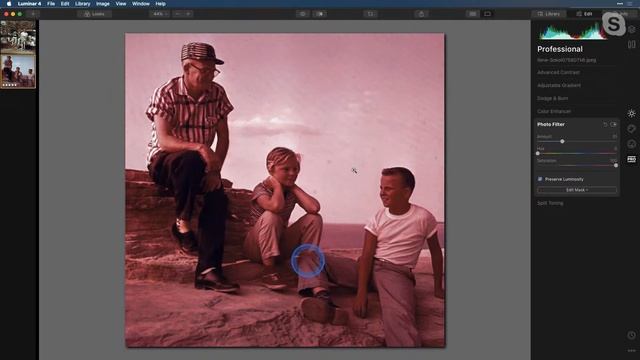Open the Essentials tools sun icon
The width and height of the screenshot is (640, 360).
tap(631, 113)
